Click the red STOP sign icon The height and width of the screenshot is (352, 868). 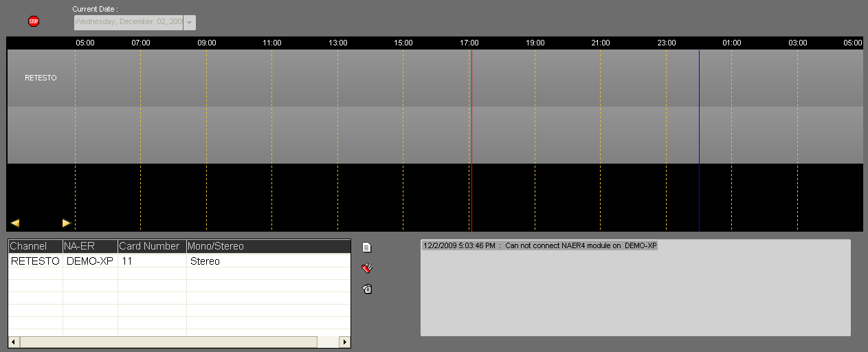(34, 21)
